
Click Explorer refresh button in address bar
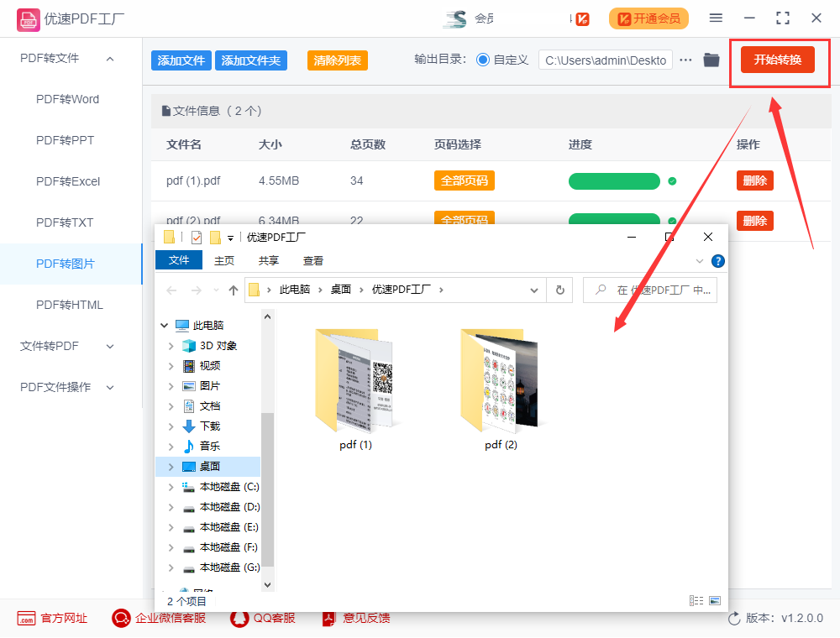tap(559, 290)
